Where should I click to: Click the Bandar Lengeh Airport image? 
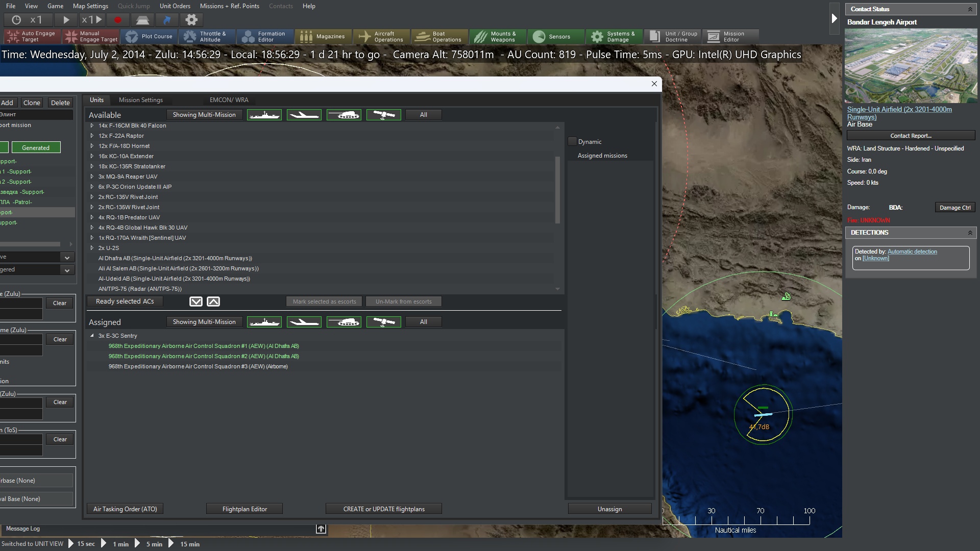(911, 66)
